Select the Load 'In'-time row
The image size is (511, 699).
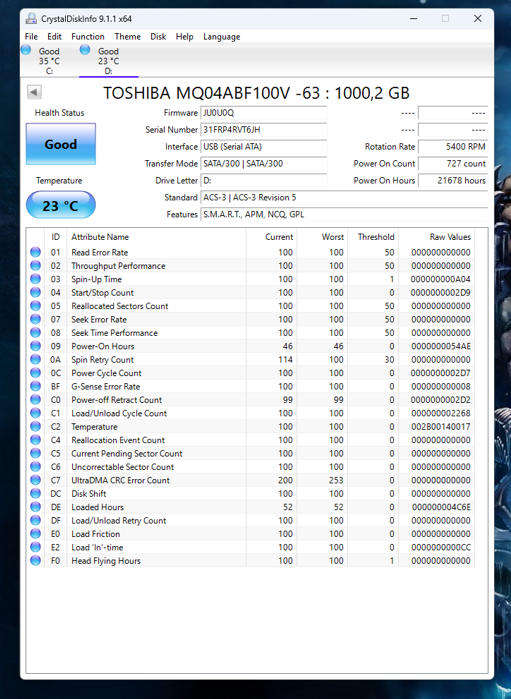[x=250, y=547]
